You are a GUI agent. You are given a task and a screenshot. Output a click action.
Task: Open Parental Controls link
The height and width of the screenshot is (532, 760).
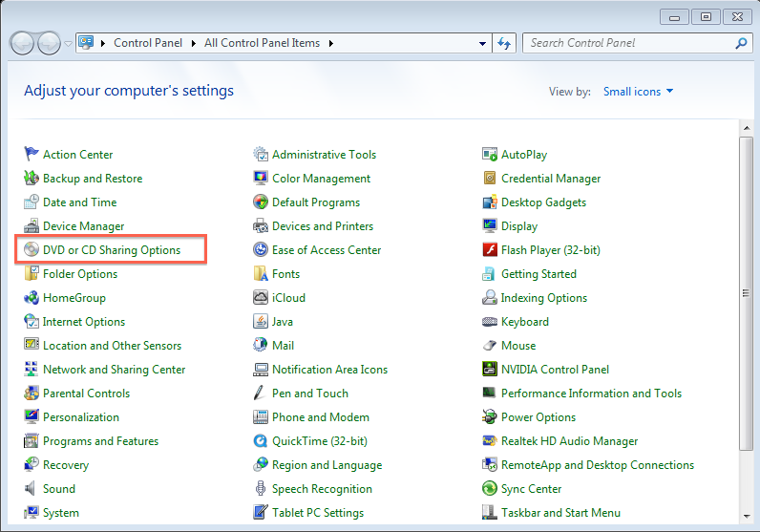coord(86,394)
